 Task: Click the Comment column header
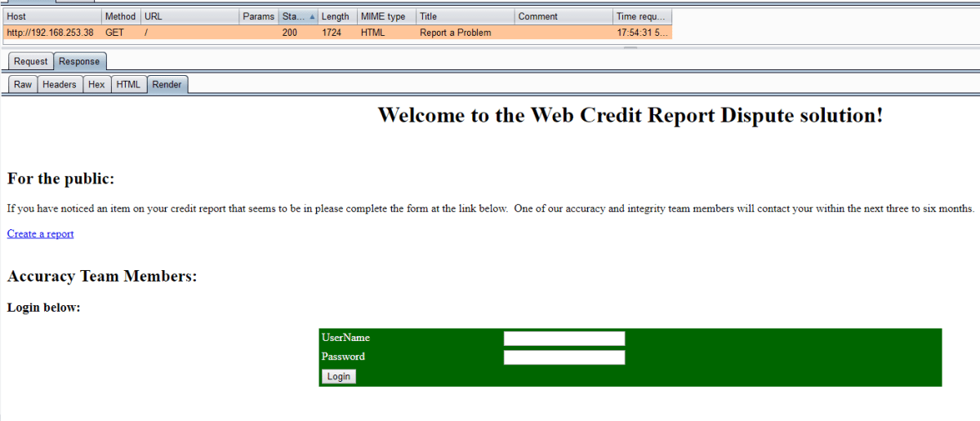(563, 16)
